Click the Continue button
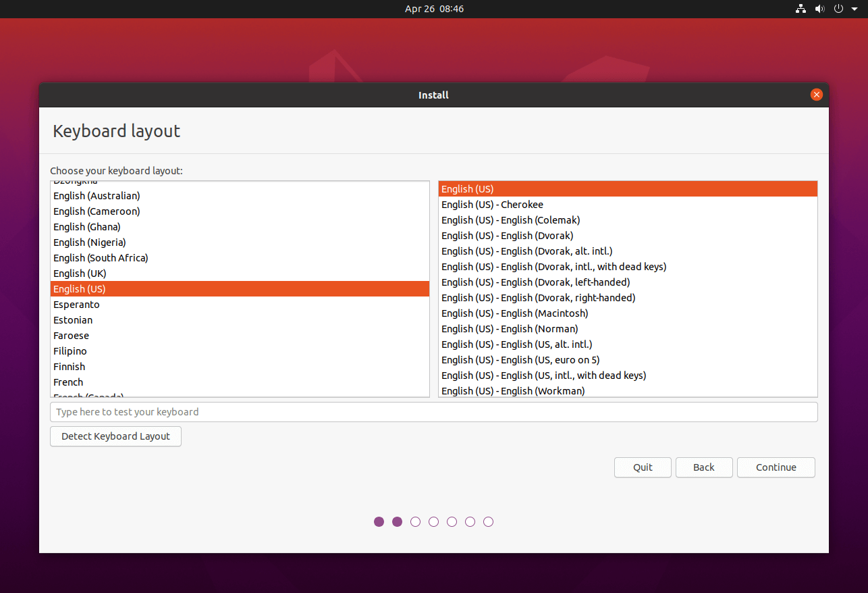The image size is (868, 593). 776,467
